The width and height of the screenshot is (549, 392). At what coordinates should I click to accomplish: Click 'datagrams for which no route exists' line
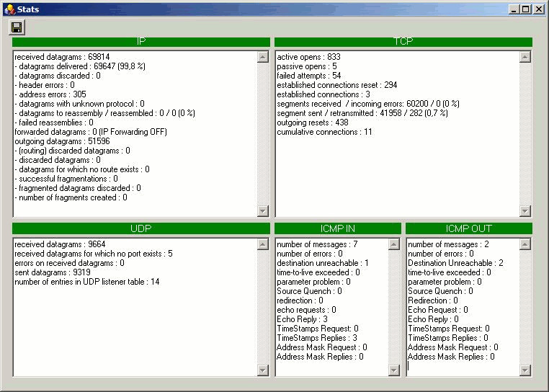[x=82, y=169]
